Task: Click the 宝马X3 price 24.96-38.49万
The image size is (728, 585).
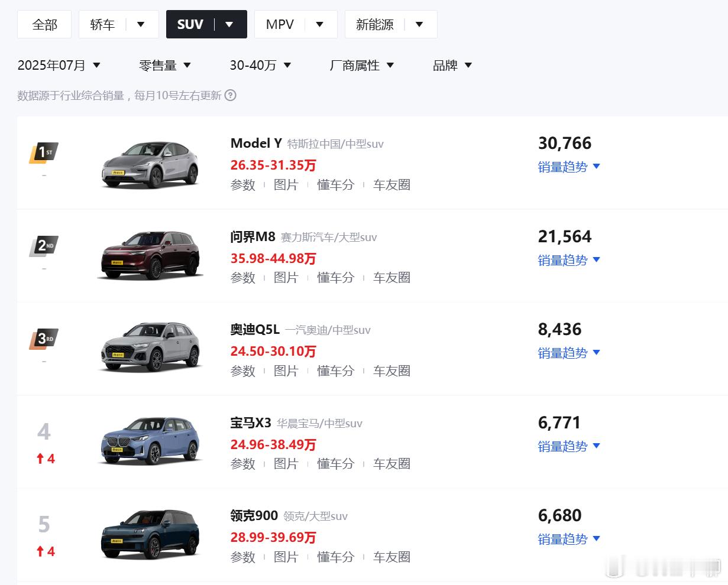Action: (x=273, y=445)
